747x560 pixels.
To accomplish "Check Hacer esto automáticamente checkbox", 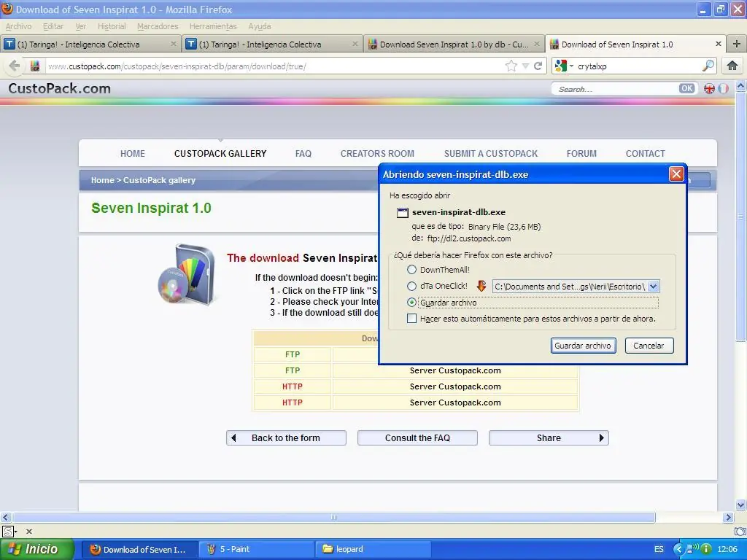I will click(411, 318).
